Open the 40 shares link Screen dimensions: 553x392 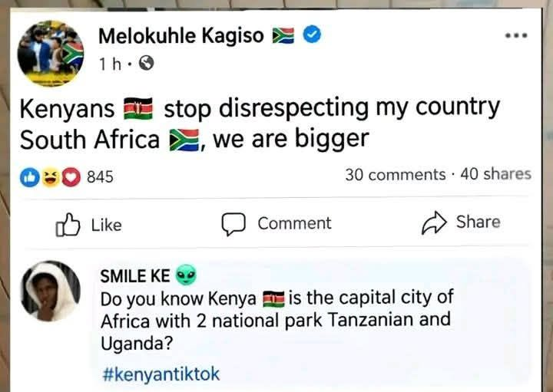(495, 174)
